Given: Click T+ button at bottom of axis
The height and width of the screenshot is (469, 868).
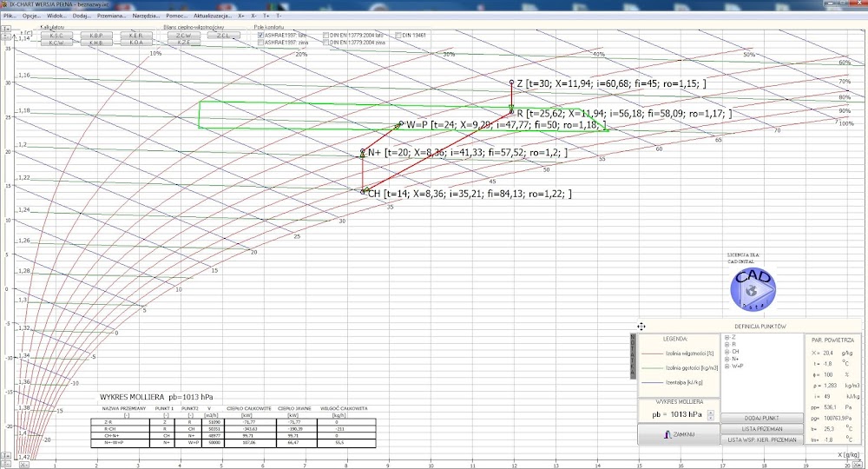Looking at the screenshot, I should click(x=7, y=456).
